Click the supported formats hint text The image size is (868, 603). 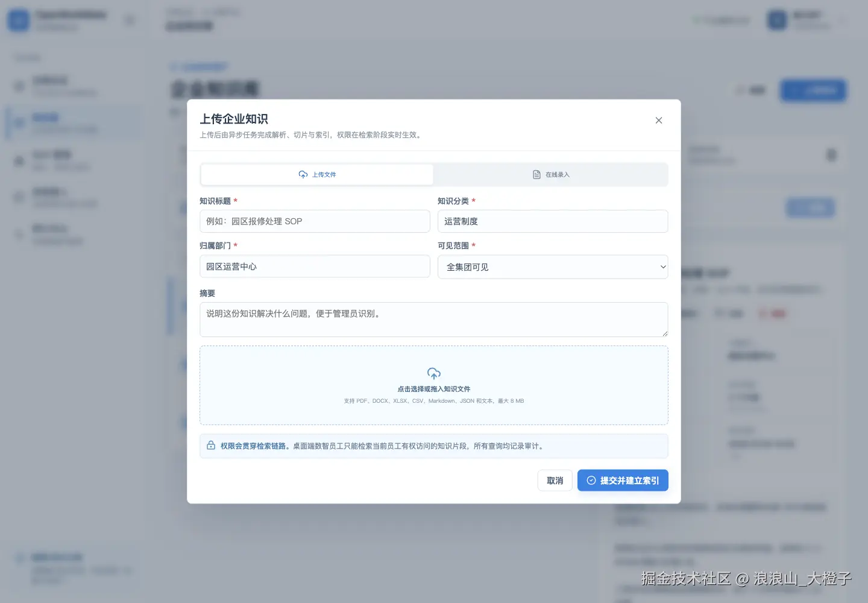pos(434,401)
